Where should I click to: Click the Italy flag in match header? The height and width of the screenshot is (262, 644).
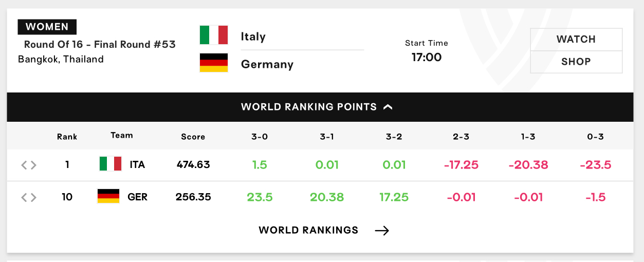click(214, 35)
